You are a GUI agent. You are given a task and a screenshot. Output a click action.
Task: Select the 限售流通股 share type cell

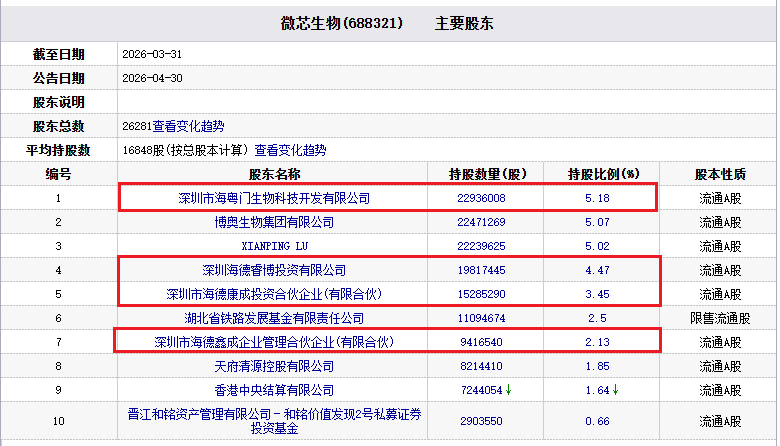720,318
